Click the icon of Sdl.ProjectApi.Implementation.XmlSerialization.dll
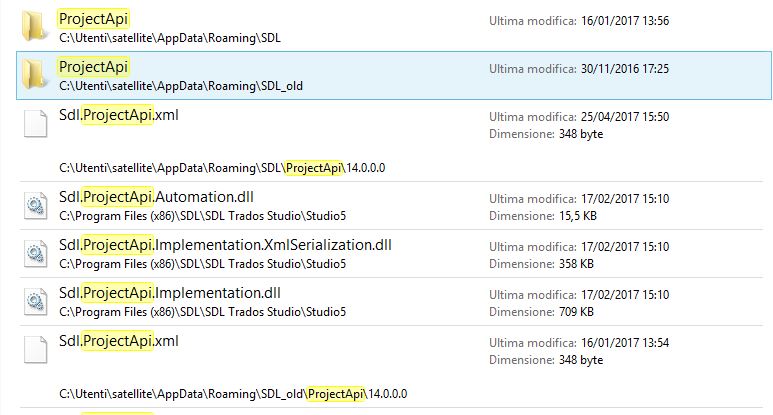 coord(35,253)
